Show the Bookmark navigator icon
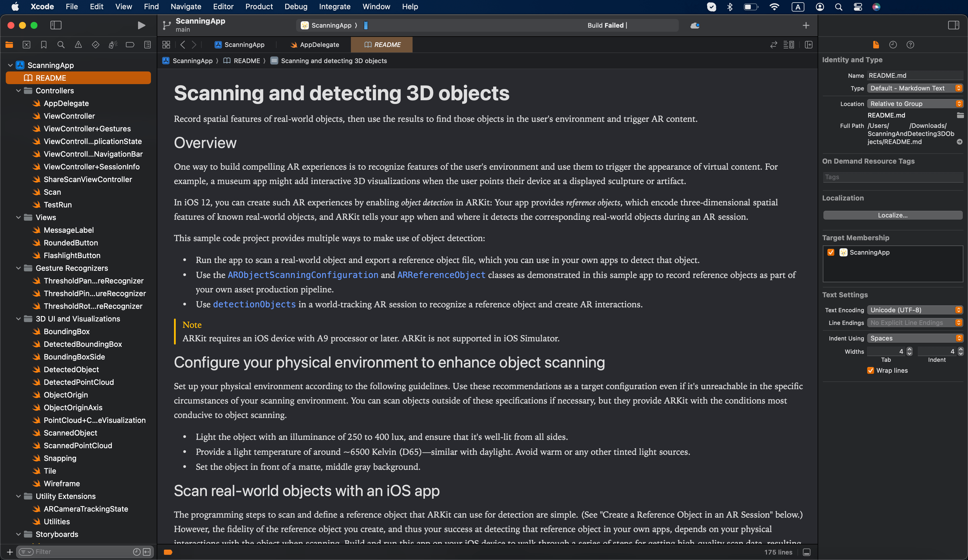The image size is (968, 560). click(44, 45)
